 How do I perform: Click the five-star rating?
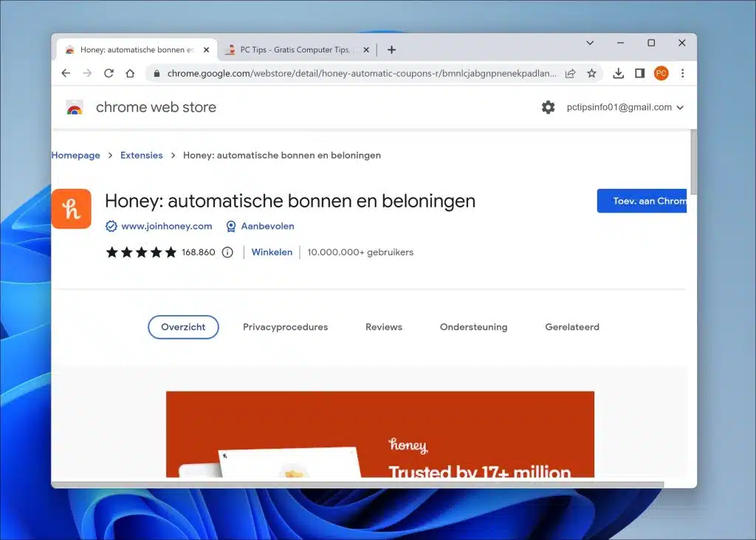pos(141,252)
